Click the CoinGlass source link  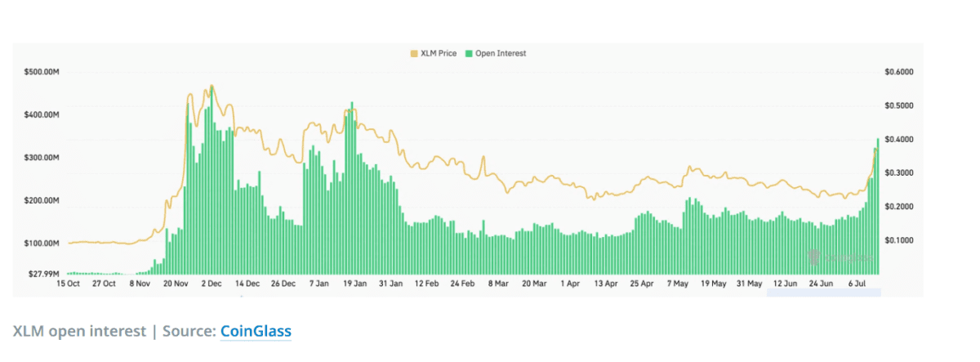click(x=256, y=331)
